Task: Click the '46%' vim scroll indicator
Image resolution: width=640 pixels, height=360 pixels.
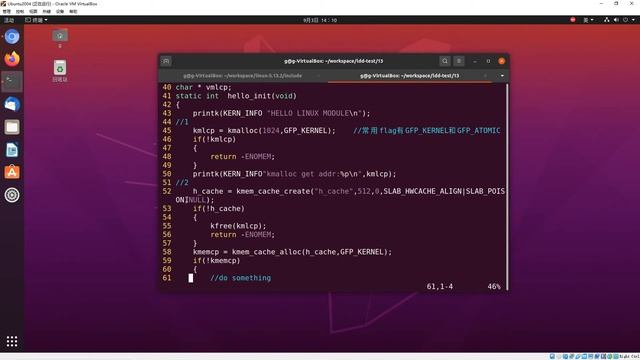Action: 494,287
